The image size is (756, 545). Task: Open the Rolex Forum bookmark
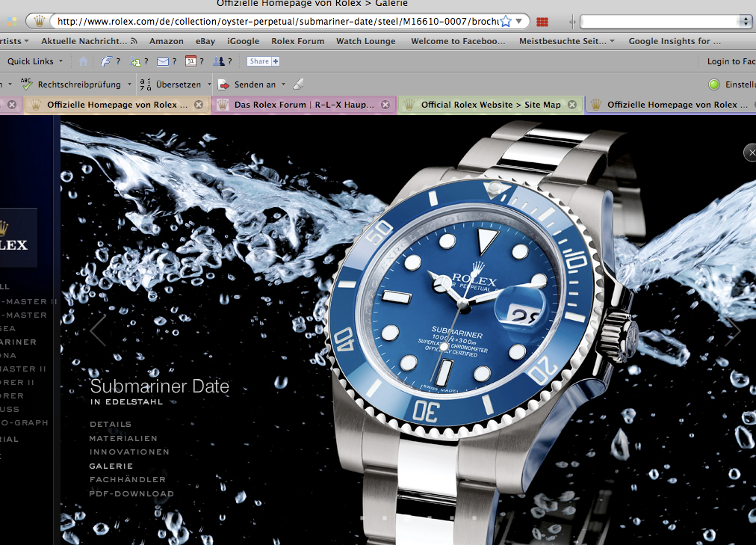tap(297, 41)
